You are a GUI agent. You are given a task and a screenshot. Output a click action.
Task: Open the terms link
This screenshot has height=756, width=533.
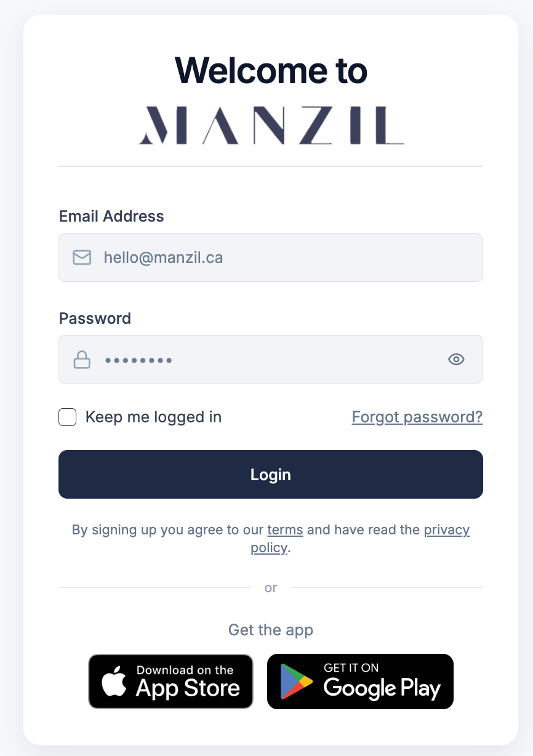[285, 530]
